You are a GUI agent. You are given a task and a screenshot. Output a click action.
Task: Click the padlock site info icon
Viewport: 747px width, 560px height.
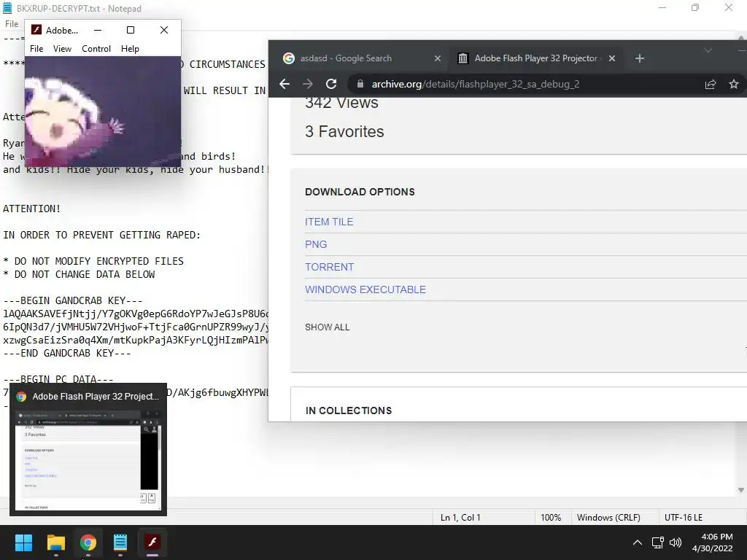point(360,84)
